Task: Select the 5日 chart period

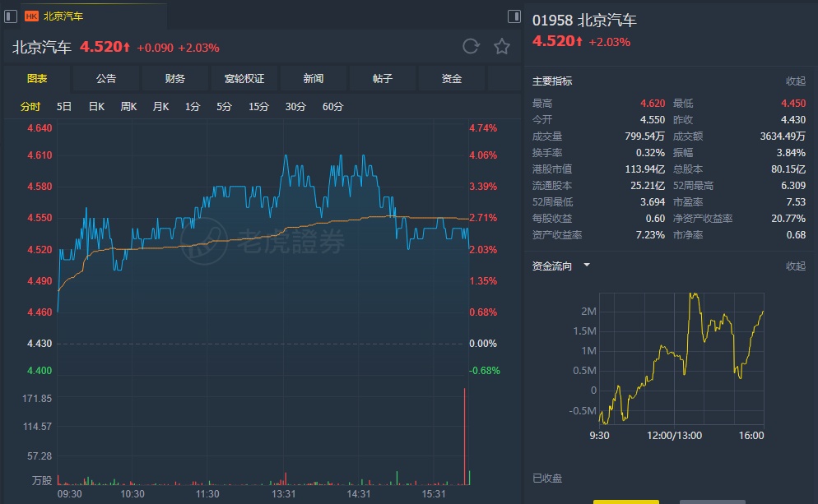Action: tap(64, 107)
